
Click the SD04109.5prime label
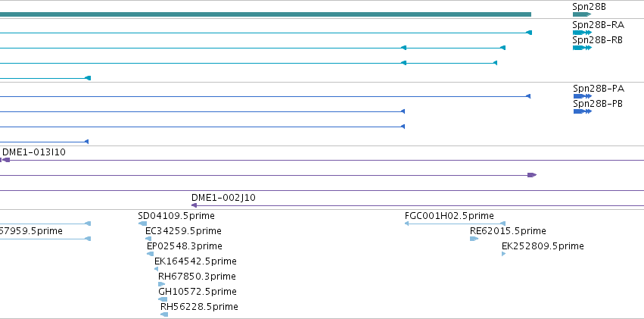(x=176, y=216)
